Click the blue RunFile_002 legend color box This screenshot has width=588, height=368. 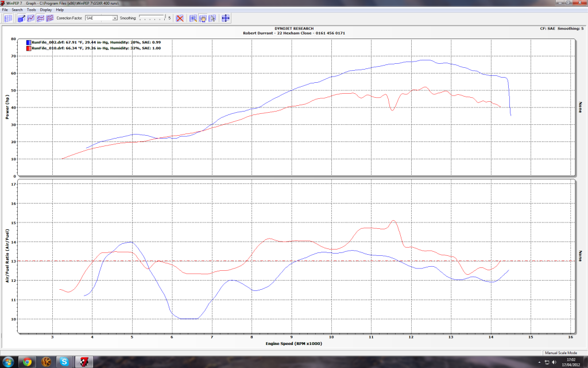pyautogui.click(x=29, y=43)
